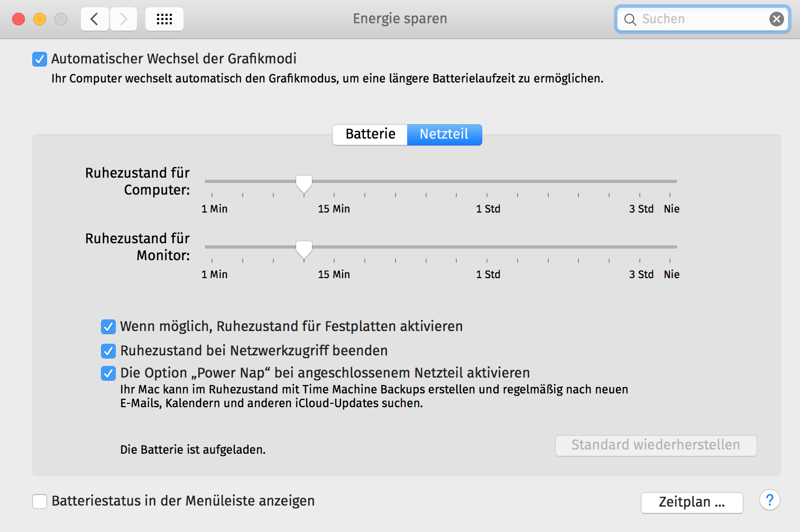Click the 'Die Batterie ist aufgeladen.' status text
The width and height of the screenshot is (800, 532).
[x=193, y=450]
